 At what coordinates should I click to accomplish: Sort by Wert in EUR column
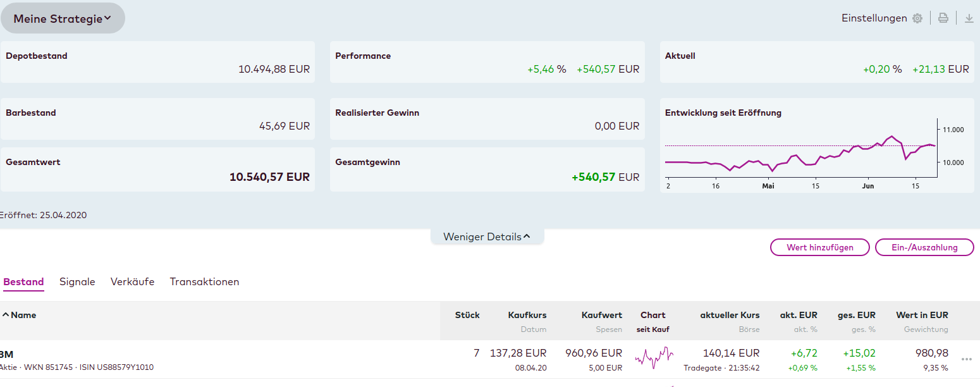pyautogui.click(x=922, y=315)
